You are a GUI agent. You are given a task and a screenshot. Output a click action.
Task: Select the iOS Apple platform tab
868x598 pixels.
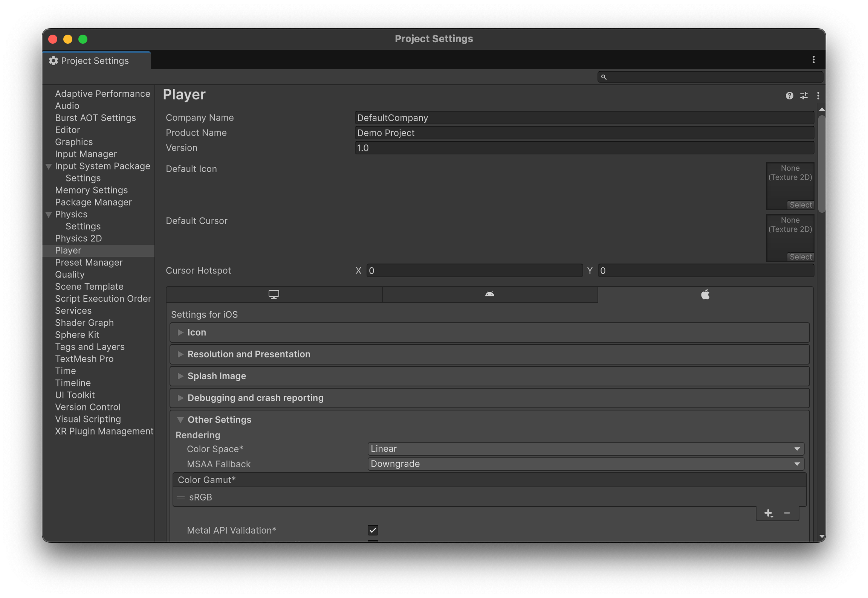pyautogui.click(x=705, y=294)
